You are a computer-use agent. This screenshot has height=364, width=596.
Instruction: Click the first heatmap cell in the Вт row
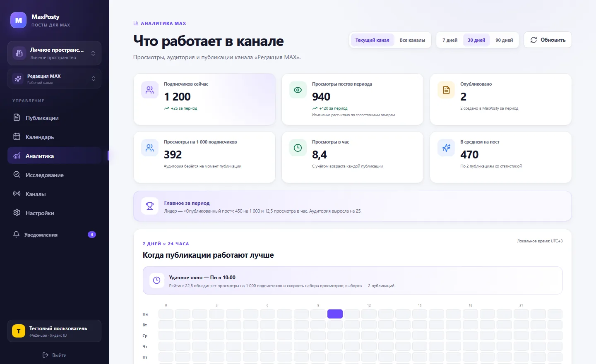click(166, 325)
